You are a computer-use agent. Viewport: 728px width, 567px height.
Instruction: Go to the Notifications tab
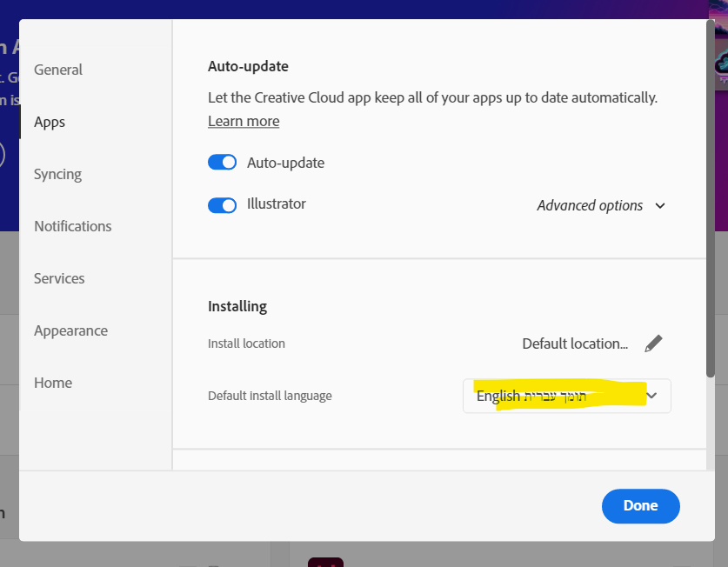[x=73, y=226]
